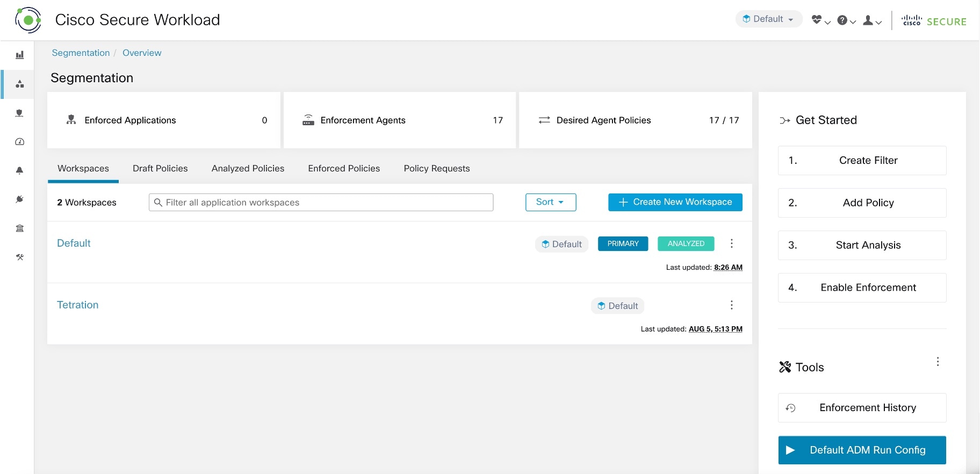Click the Segmentation breadcrumb link
980x474 pixels.
click(81, 53)
